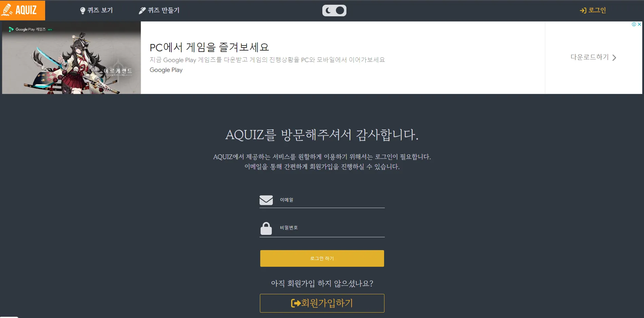The image size is (644, 318).
Task: Click the 로그인 하기 button
Action: tap(322, 259)
